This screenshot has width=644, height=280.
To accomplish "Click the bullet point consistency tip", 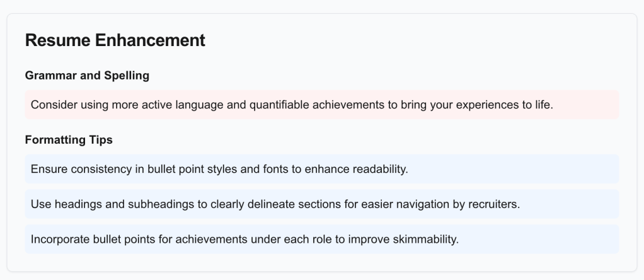I will [x=321, y=169].
